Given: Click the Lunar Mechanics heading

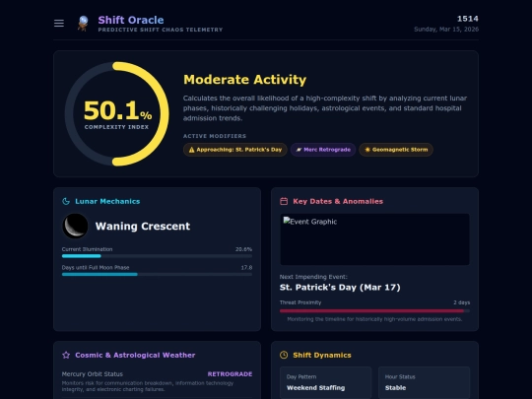Looking at the screenshot, I should (107, 201).
